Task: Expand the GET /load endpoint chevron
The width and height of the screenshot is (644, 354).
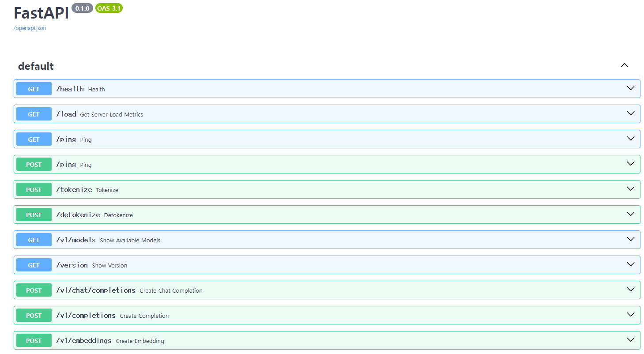Action: point(631,113)
